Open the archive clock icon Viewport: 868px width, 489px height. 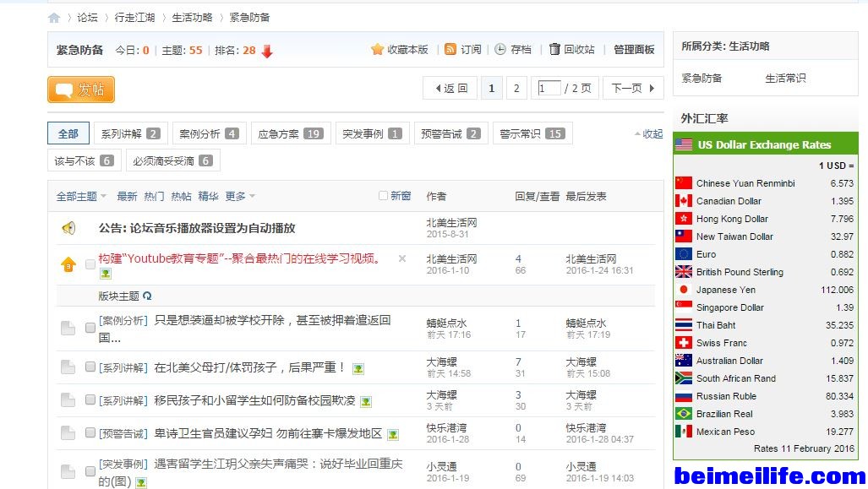click(500, 50)
